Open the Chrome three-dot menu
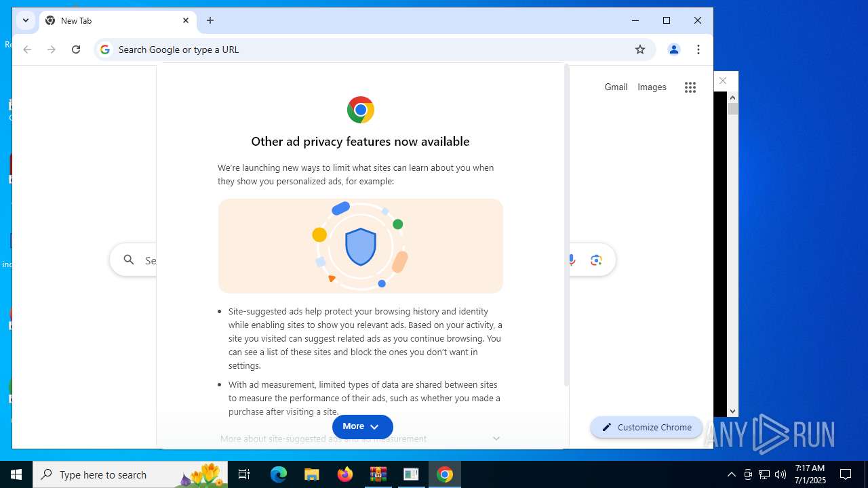868x488 pixels. 698,49
